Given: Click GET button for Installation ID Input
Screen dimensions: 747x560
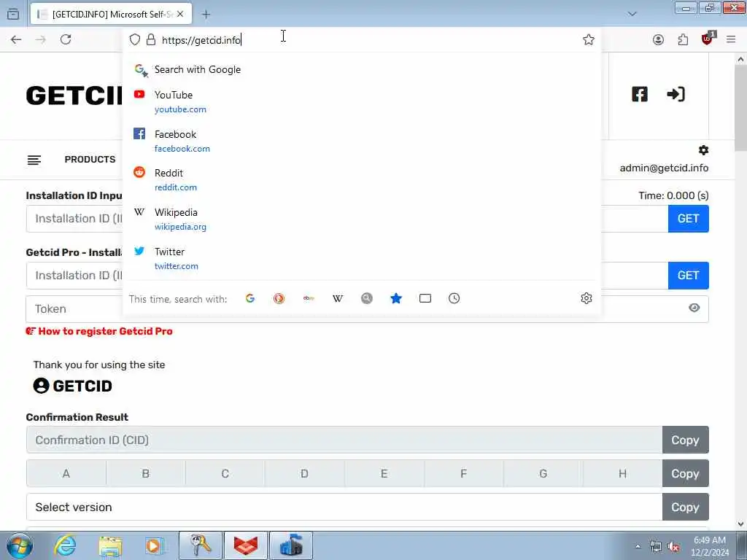Looking at the screenshot, I should pyautogui.click(x=689, y=219).
